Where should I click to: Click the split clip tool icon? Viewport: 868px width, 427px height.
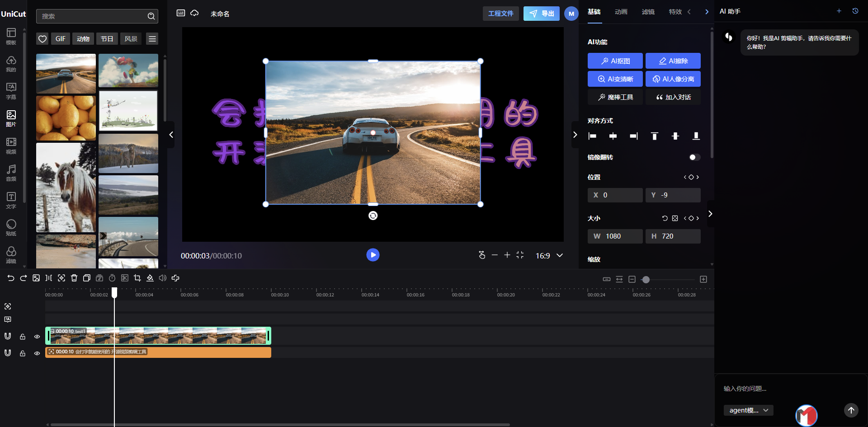pyautogui.click(x=49, y=278)
